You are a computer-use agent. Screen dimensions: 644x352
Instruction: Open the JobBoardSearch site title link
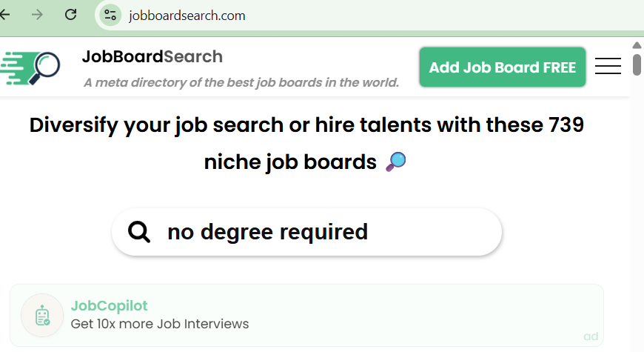[152, 56]
